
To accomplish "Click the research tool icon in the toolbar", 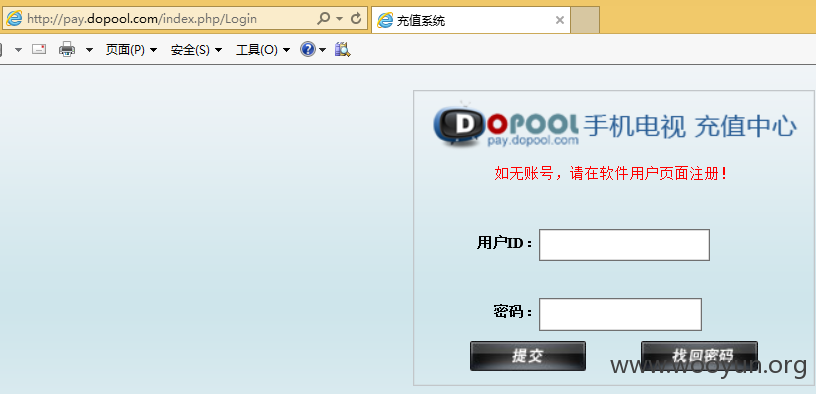I will point(342,49).
